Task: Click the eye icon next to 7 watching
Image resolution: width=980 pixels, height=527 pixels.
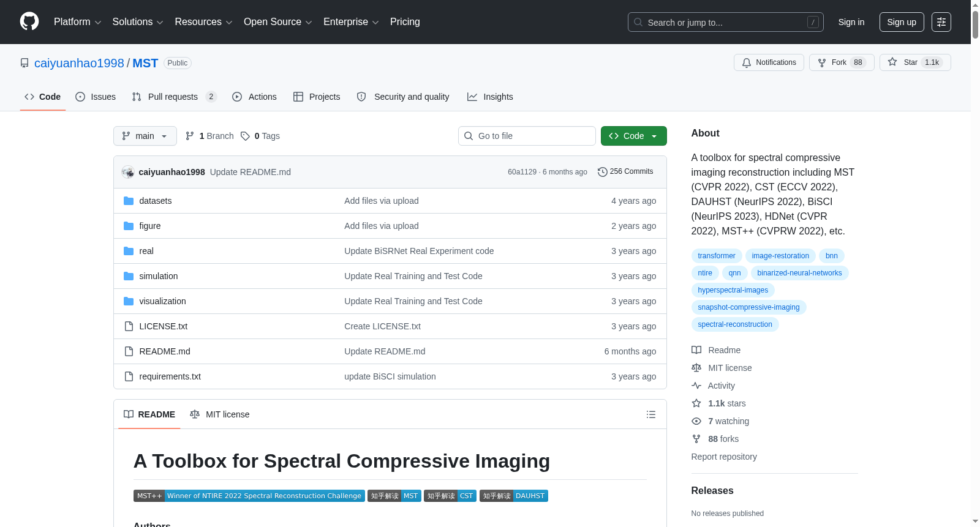Action: [x=696, y=421]
